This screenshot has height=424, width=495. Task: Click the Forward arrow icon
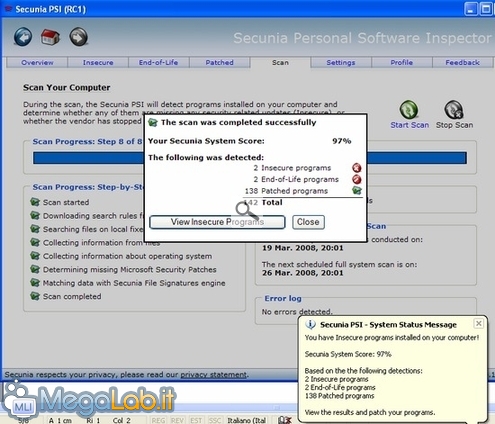coord(79,37)
